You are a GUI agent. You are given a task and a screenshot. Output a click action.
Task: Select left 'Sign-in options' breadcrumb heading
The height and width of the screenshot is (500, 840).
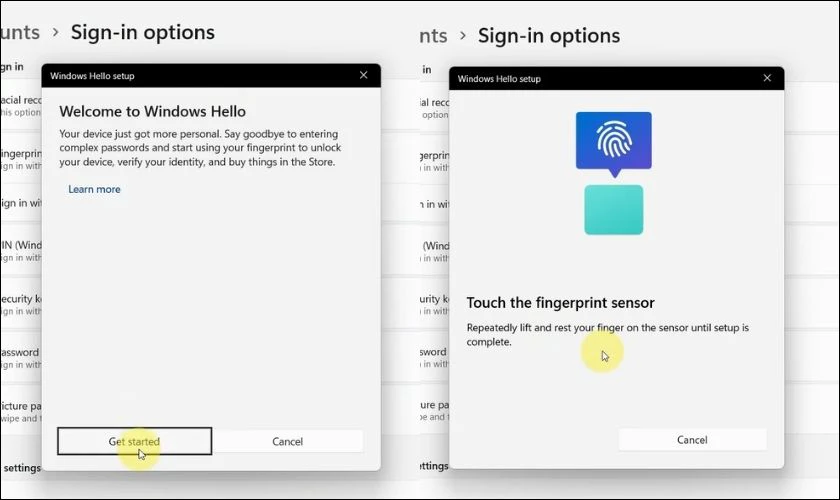tap(142, 33)
